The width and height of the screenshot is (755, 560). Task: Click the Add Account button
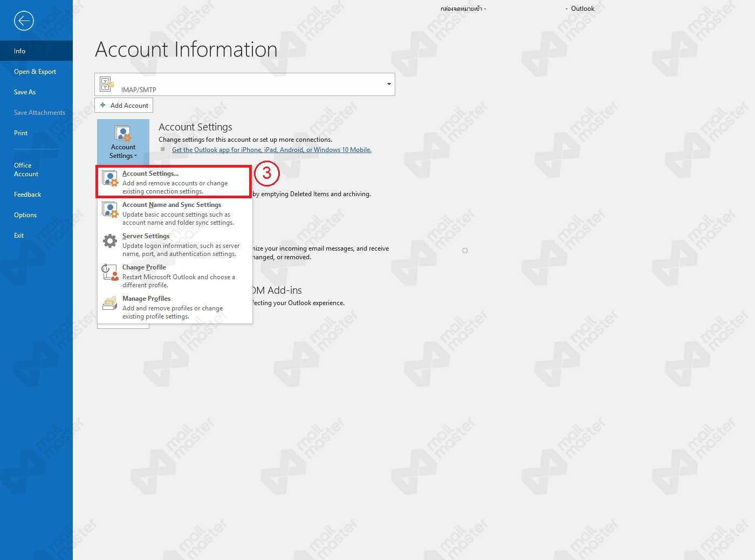[123, 105]
